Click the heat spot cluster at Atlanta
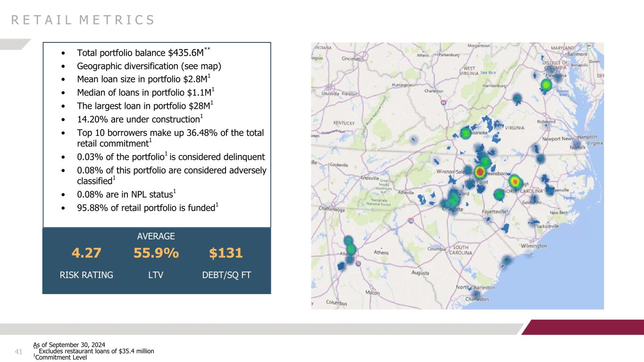The height and width of the screenshot is (362, 644). click(350, 249)
